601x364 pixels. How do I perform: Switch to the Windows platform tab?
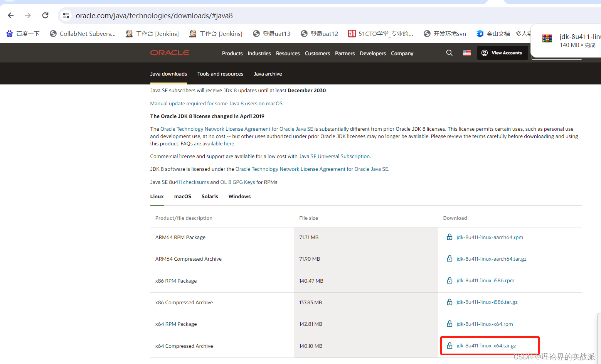(x=239, y=196)
